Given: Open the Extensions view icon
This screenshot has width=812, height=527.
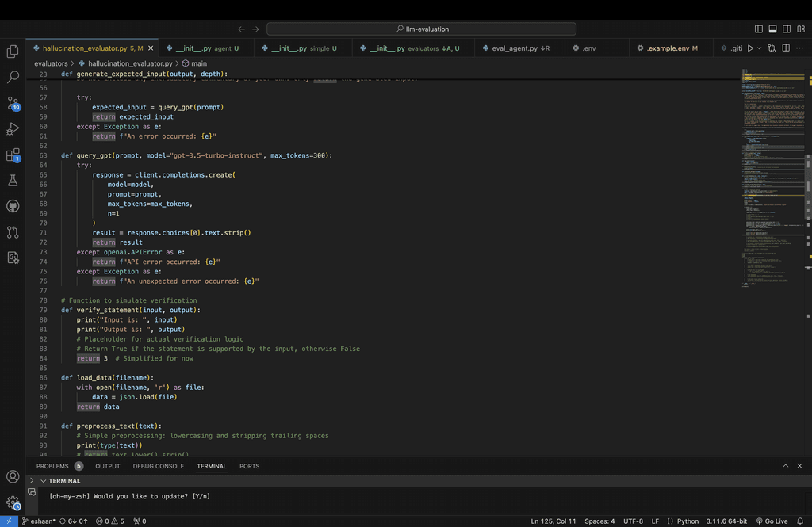Looking at the screenshot, I should pyautogui.click(x=13, y=155).
